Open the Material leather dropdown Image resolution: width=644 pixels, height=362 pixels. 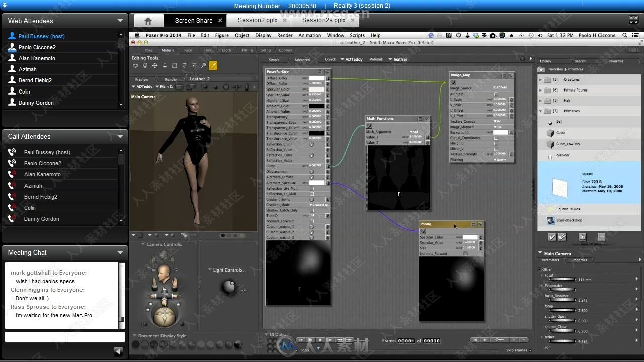398,59
